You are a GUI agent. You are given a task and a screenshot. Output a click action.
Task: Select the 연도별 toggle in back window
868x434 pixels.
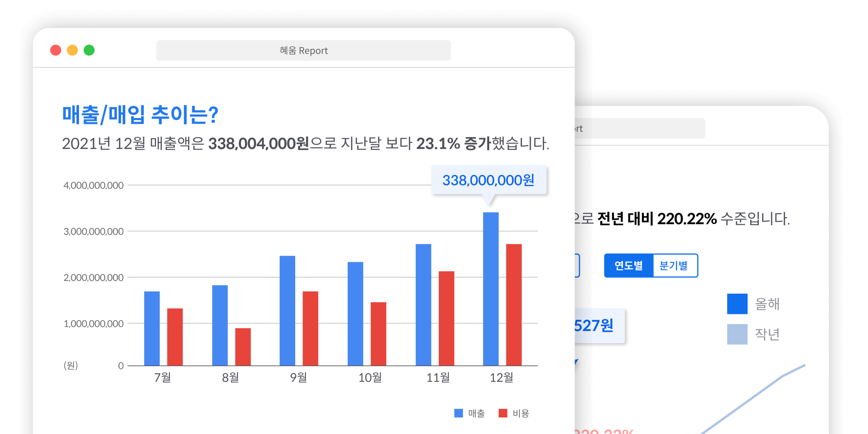tap(629, 265)
